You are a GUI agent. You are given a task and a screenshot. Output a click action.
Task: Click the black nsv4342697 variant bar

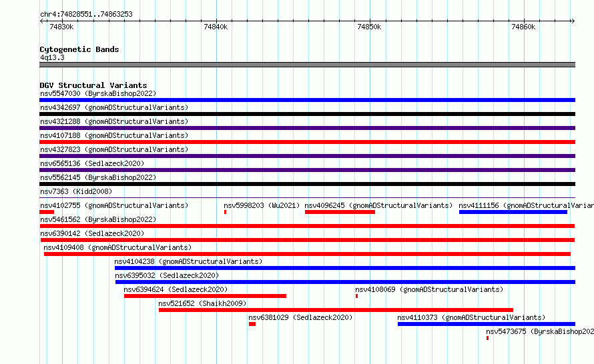[x=307, y=114]
